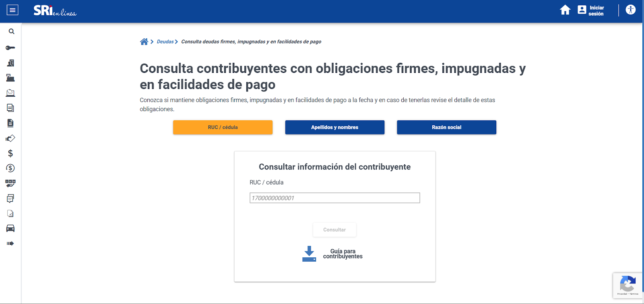The width and height of the screenshot is (644, 304).
Task: Click the yes/no hand choice sidebar icon
Action: click(10, 183)
